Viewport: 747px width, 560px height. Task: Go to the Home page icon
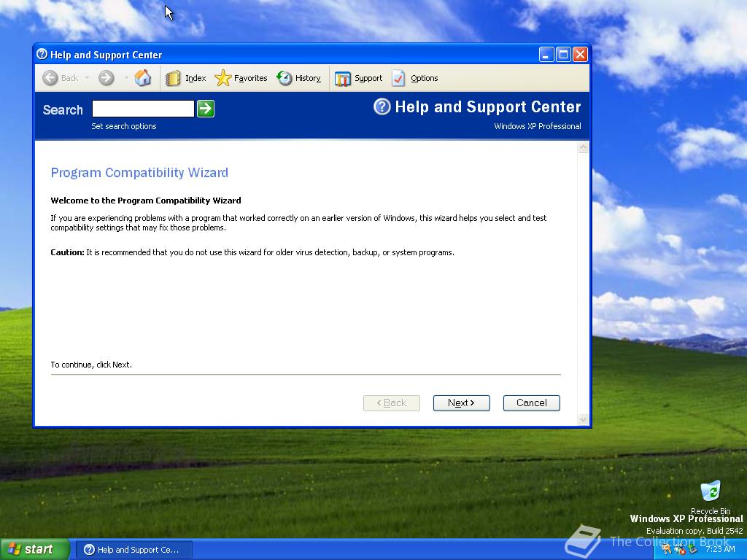142,77
